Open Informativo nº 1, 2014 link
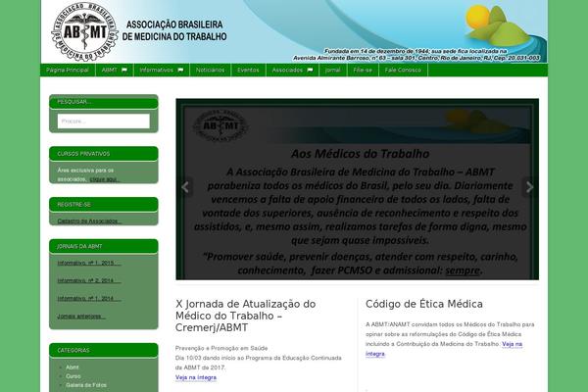The width and height of the screenshot is (588, 392). click(89, 299)
